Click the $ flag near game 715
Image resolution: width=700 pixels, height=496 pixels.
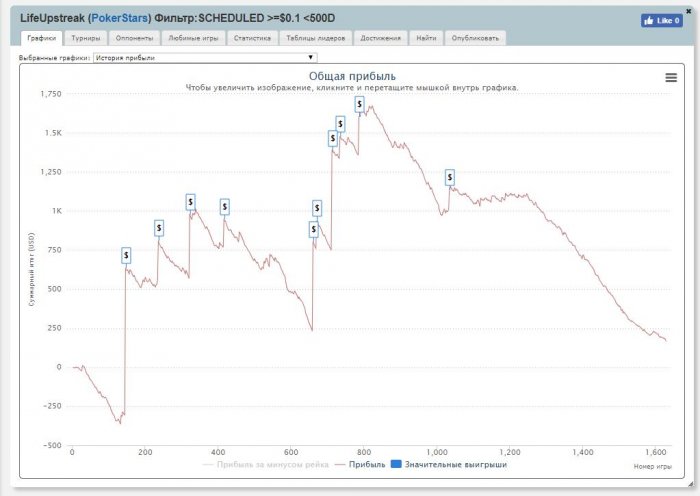point(333,138)
